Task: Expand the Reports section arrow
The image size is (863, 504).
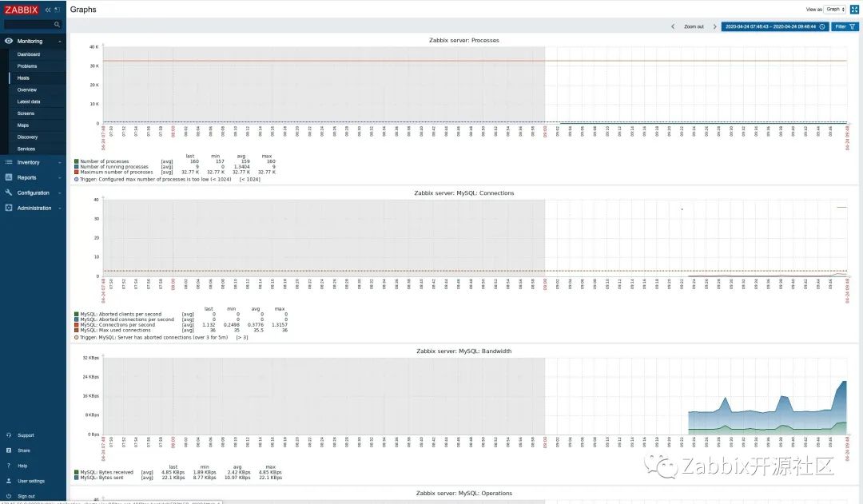Action: [x=59, y=178]
